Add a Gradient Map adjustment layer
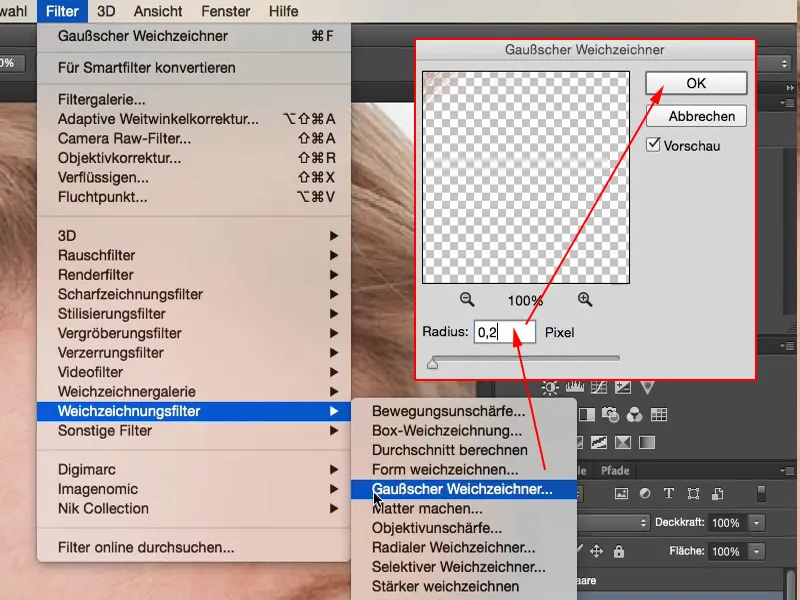The width and height of the screenshot is (800, 600). pyautogui.click(x=646, y=442)
